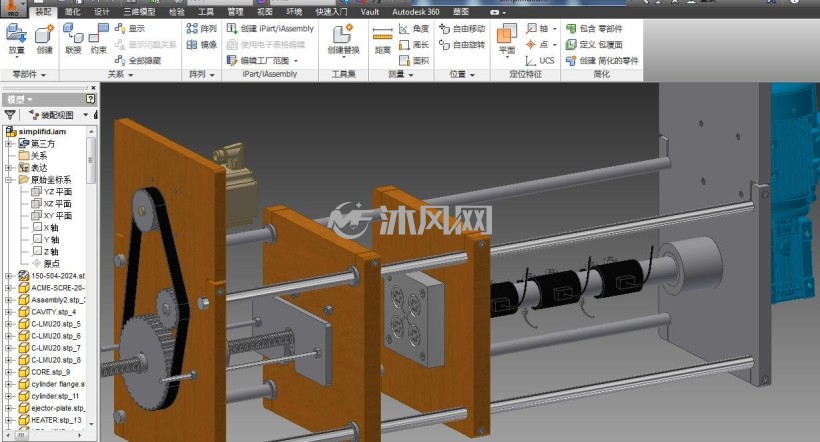Select CORE.stp_9 in the model tree
Viewport: 820px width, 442px height.
pos(47,372)
